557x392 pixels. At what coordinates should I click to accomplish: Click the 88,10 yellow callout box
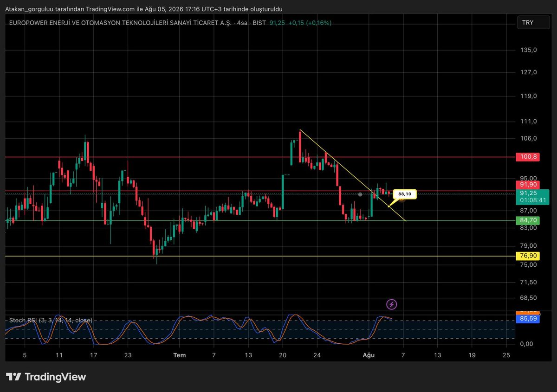pyautogui.click(x=405, y=194)
